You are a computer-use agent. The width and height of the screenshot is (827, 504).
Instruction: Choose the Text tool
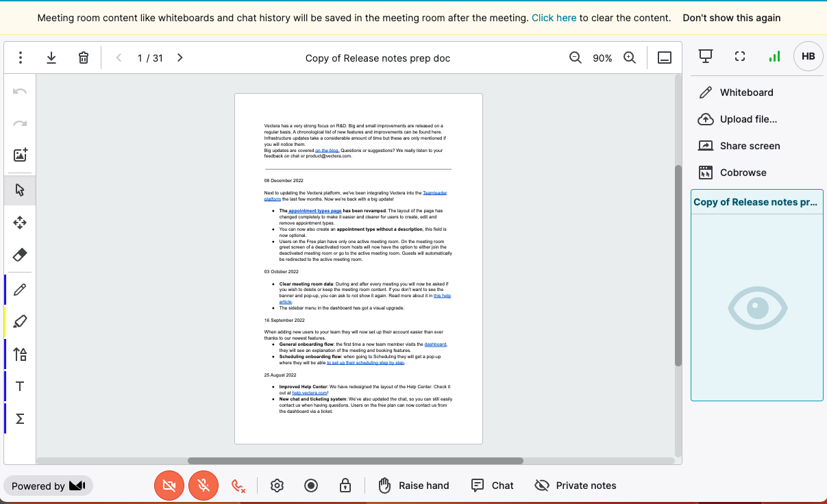click(20, 387)
